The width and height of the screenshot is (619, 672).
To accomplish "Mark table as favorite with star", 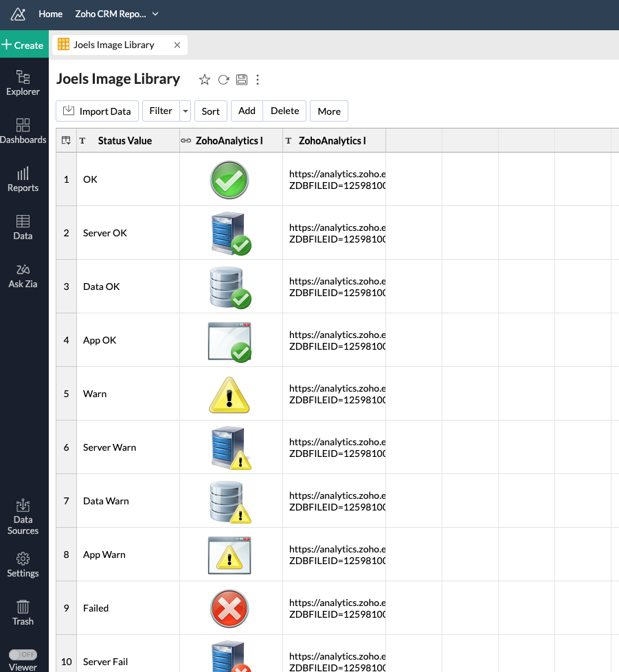I will pyautogui.click(x=204, y=80).
